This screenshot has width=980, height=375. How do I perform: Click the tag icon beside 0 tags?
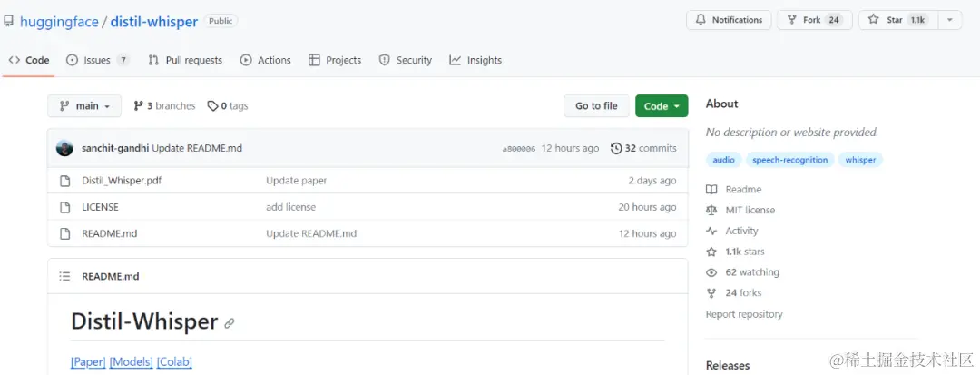click(x=213, y=106)
